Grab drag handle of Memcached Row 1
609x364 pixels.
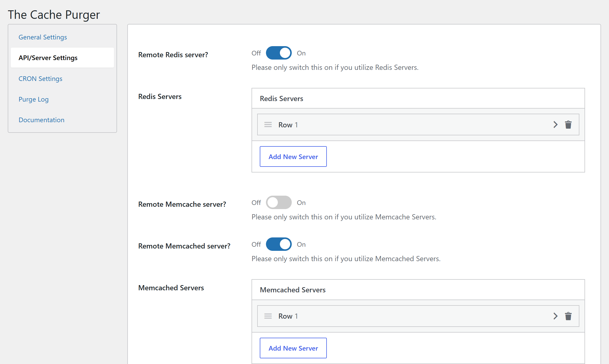point(268,316)
